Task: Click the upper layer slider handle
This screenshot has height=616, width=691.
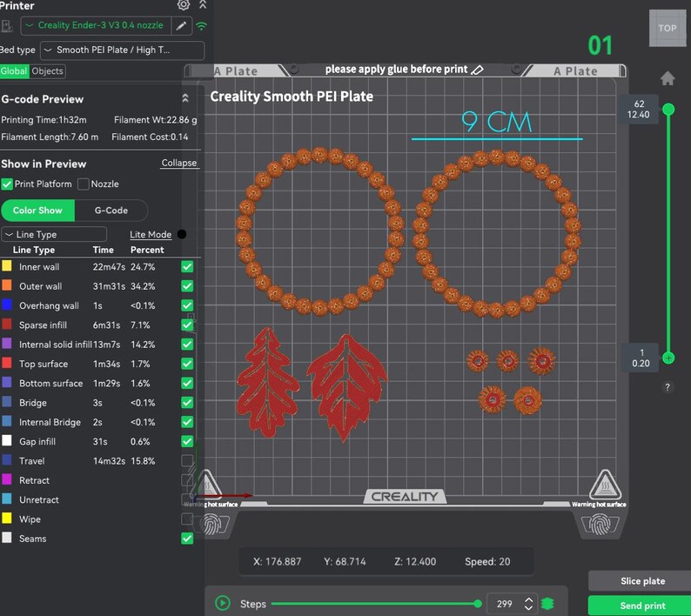Action: click(668, 110)
